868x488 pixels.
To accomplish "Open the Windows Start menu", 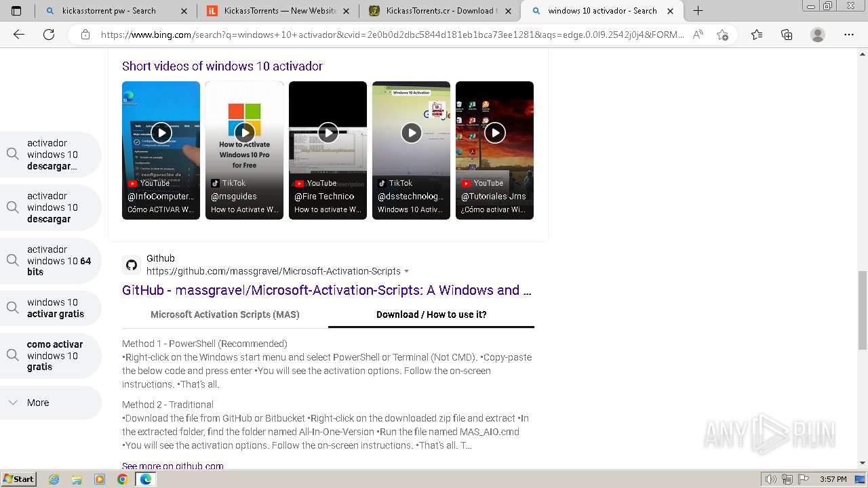I will coord(18,479).
